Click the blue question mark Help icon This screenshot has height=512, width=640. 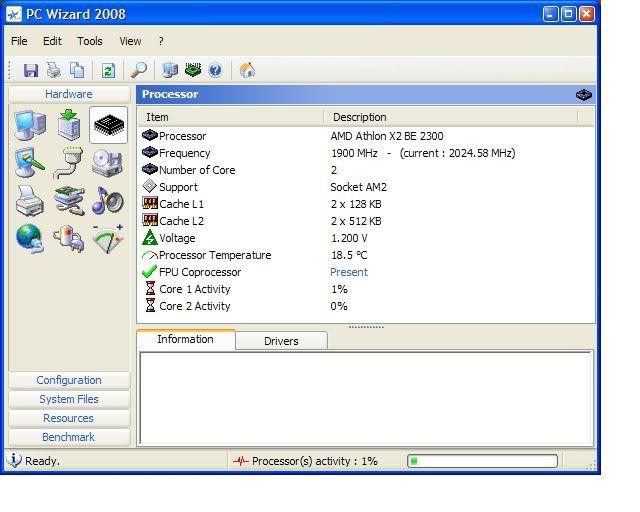click(x=216, y=71)
